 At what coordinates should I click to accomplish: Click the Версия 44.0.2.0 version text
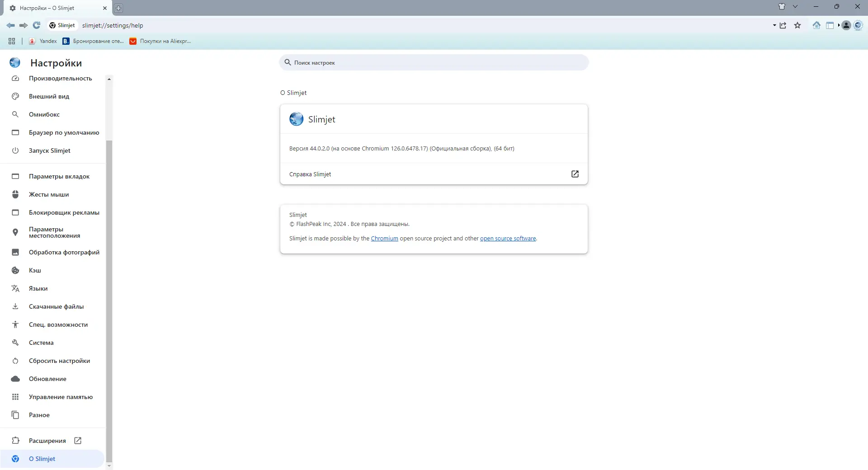click(402, 149)
